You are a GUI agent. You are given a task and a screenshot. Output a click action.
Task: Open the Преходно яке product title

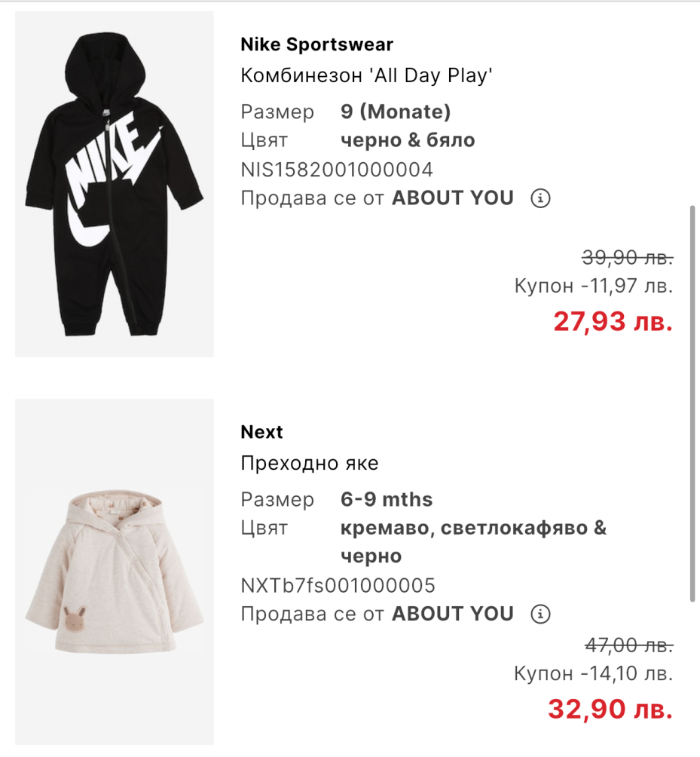310,463
